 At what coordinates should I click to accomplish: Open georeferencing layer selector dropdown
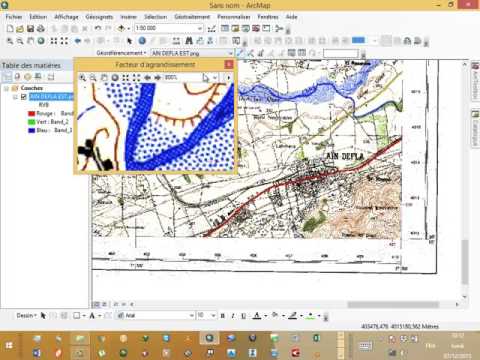pyautogui.click(x=230, y=53)
